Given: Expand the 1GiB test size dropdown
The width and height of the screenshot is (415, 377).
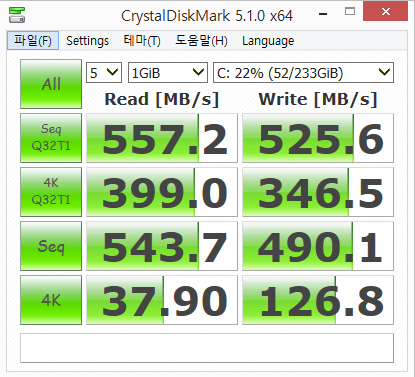Looking at the screenshot, I should coord(168,72).
